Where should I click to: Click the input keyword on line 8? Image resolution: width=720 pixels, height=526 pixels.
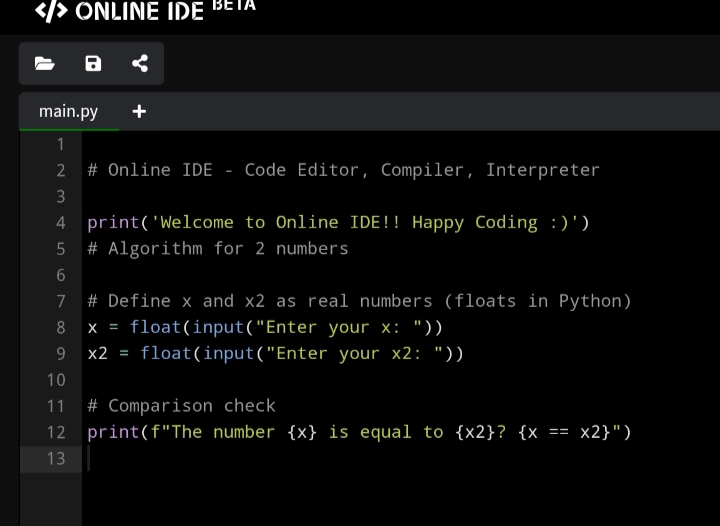tap(218, 327)
